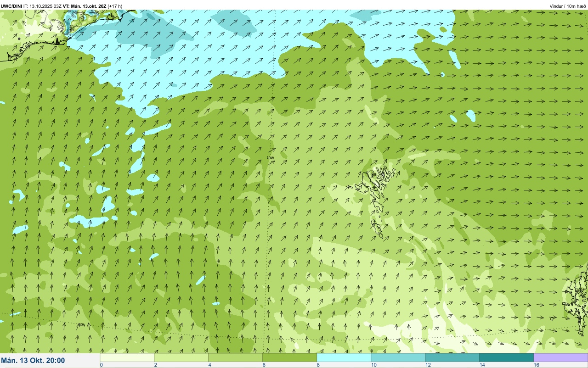The height and width of the screenshot is (368, 588).
Task: Click the 0–2 m/s pale yellow legend swatch
Action: (127, 357)
